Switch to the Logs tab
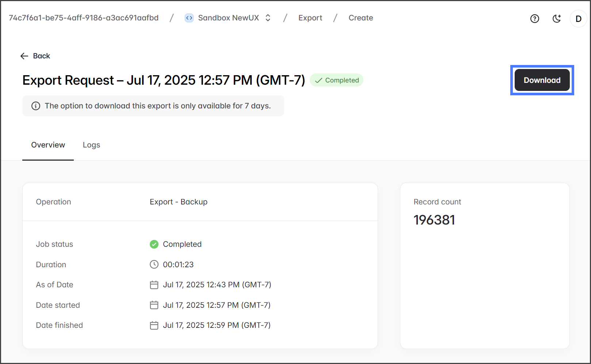 [91, 145]
